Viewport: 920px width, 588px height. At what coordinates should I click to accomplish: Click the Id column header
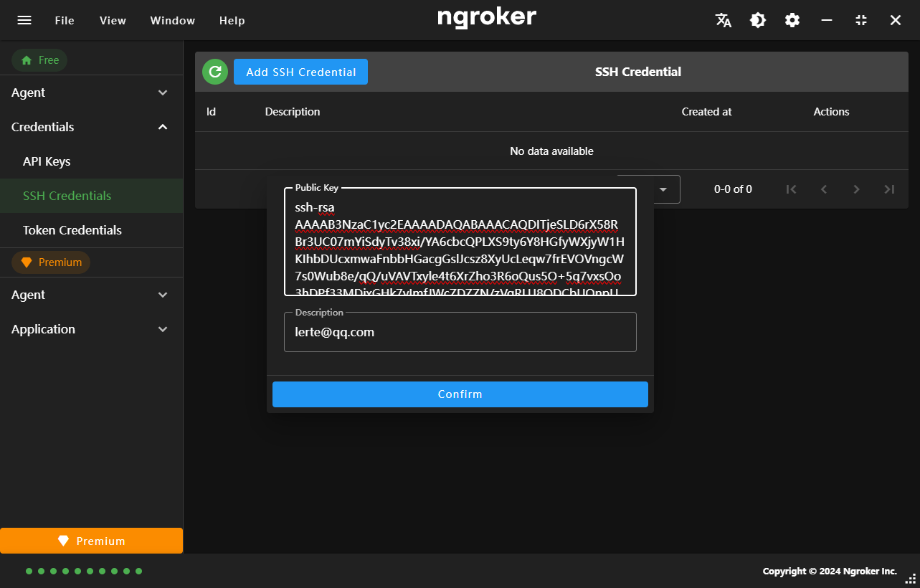(212, 112)
